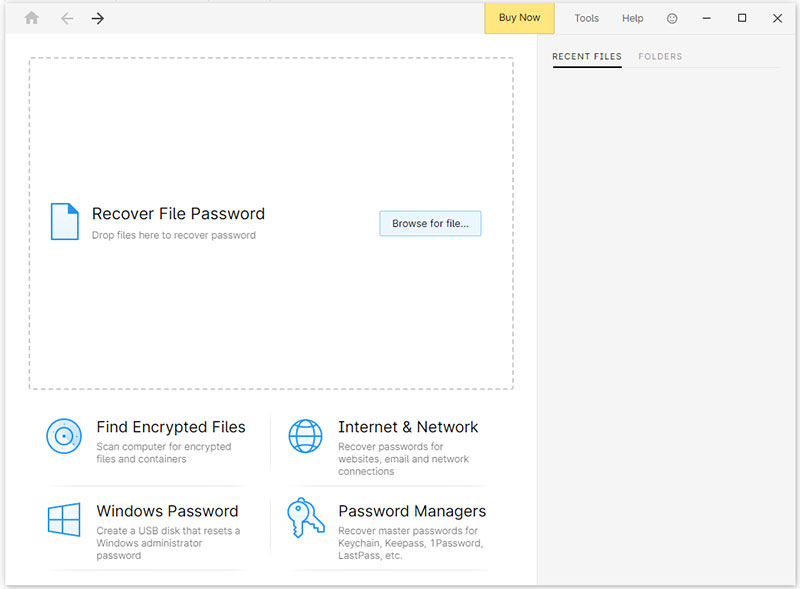Image resolution: width=800 pixels, height=589 pixels.
Task: Switch to the Folders tab
Action: (660, 57)
